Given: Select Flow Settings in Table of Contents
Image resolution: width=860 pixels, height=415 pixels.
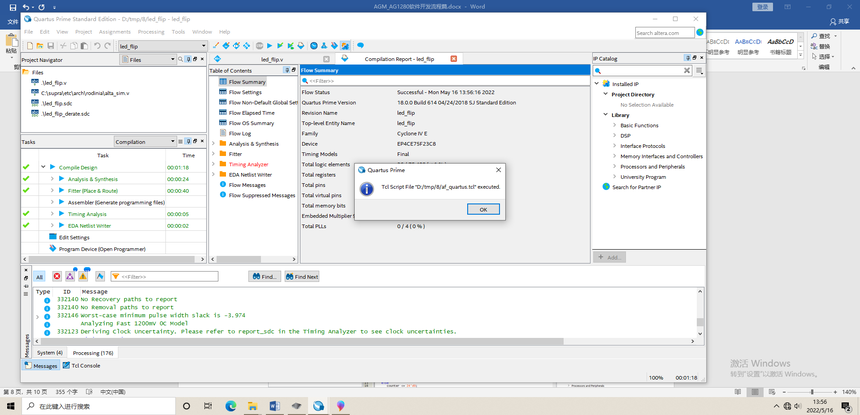Looking at the screenshot, I should (x=245, y=92).
